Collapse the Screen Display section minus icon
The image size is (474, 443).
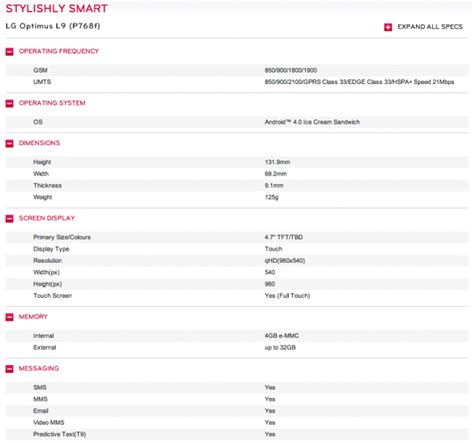[x=10, y=219]
